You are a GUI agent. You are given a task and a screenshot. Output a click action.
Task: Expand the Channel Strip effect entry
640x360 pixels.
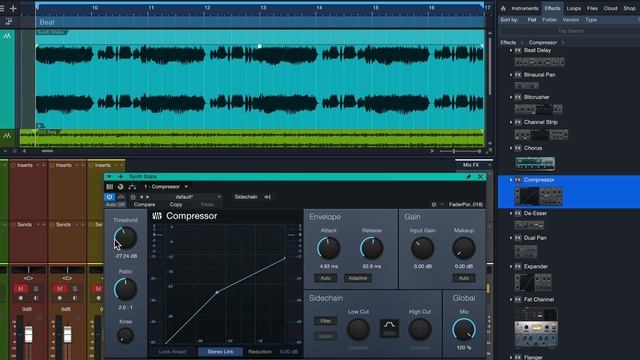point(511,122)
